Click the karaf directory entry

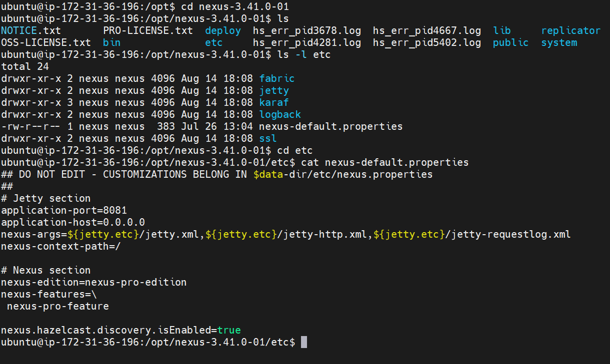pos(274,102)
